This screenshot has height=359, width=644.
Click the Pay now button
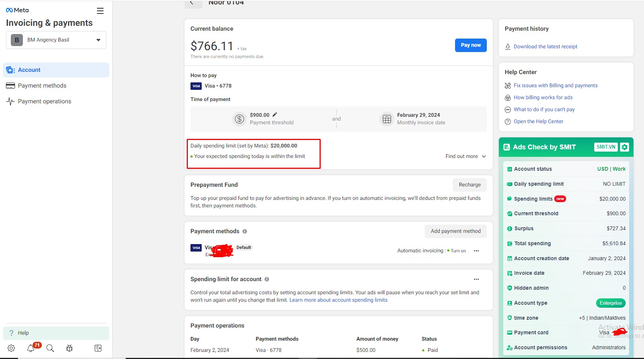click(471, 45)
